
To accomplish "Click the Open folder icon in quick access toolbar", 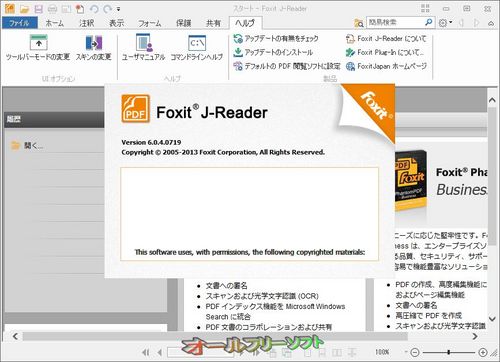I will (x=24, y=9).
